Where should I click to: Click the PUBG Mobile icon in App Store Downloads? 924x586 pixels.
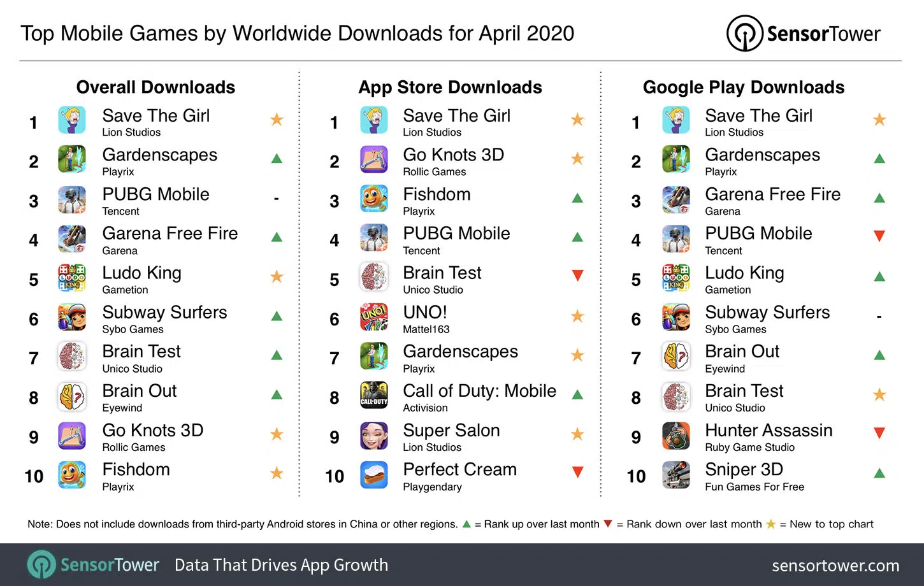tap(374, 238)
